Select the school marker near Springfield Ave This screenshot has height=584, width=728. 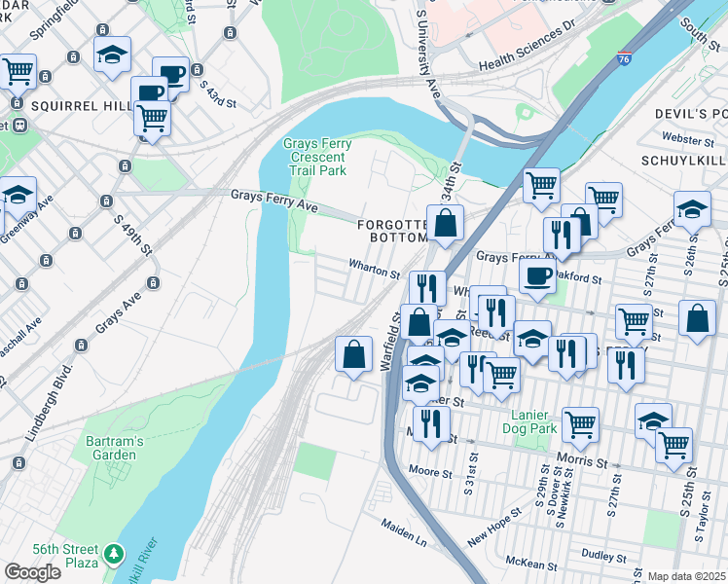tap(112, 57)
